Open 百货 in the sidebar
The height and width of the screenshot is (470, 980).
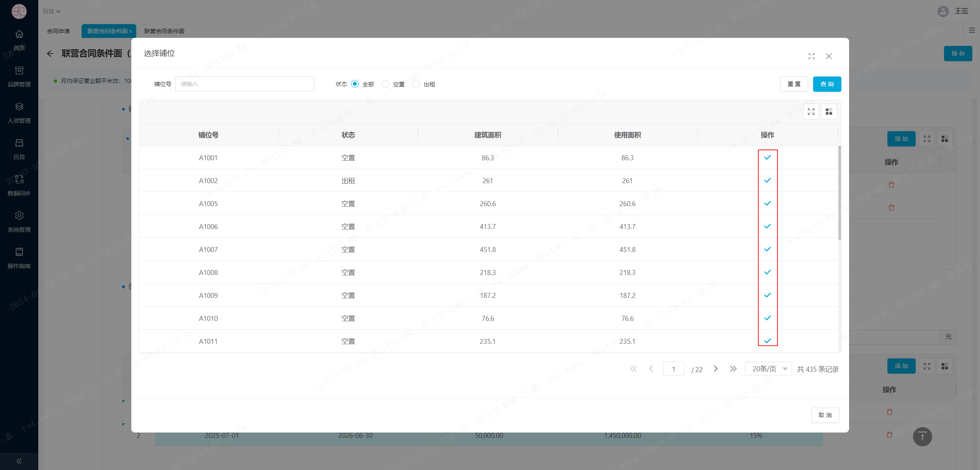click(x=19, y=149)
